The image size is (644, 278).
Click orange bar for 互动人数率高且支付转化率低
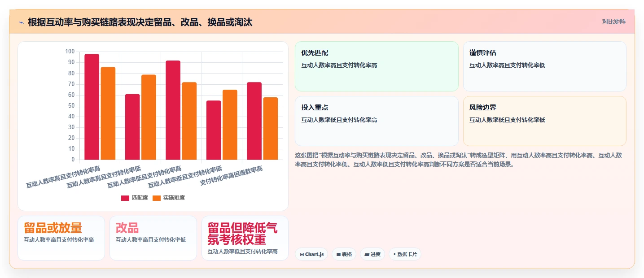pyautogui.click(x=149, y=117)
